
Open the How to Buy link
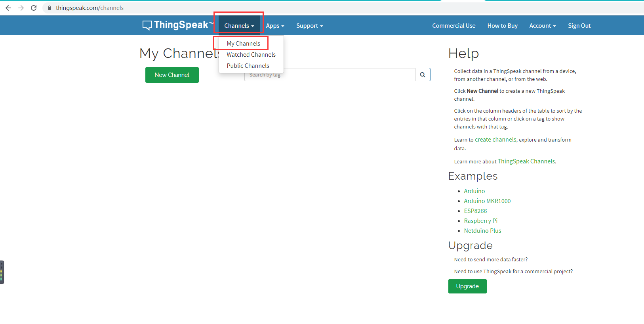[503, 26]
